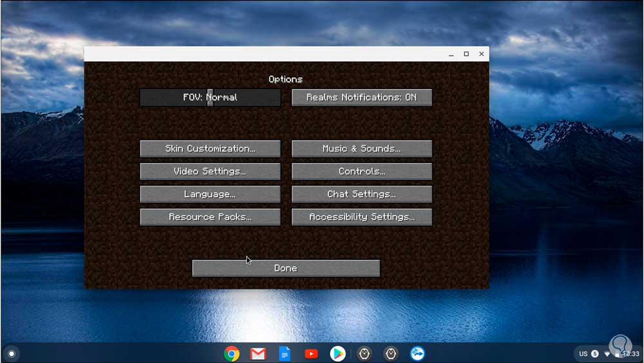Open Video Settings menu

tap(211, 172)
